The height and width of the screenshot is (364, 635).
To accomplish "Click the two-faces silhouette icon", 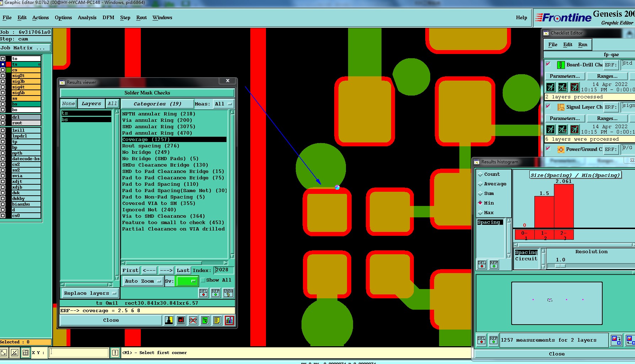I will pos(169,320).
